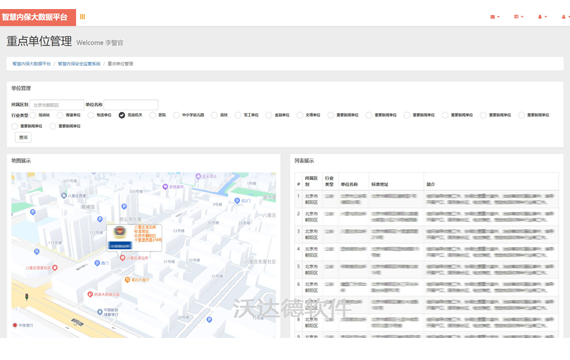The image size is (570, 360).
Task: Focus the 单位名称 text input field
Action: (131, 105)
